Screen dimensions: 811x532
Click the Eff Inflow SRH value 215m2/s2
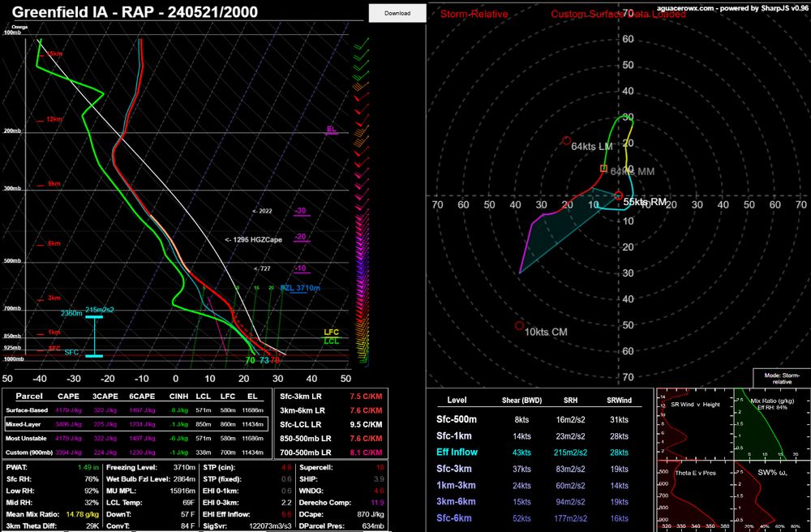(570, 453)
